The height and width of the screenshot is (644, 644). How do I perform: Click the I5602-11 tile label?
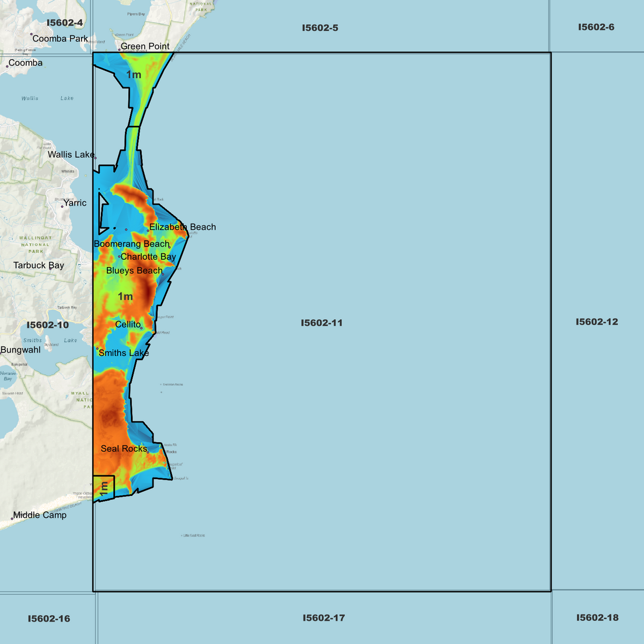click(x=321, y=323)
